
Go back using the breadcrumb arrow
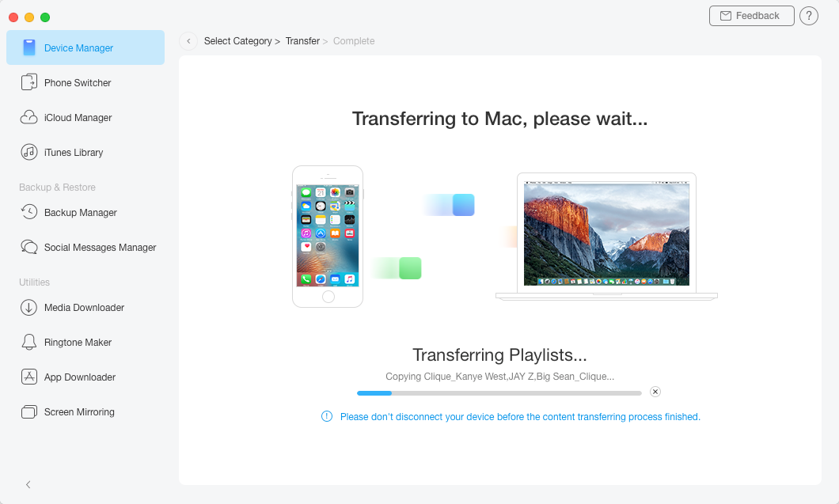pyautogui.click(x=188, y=41)
